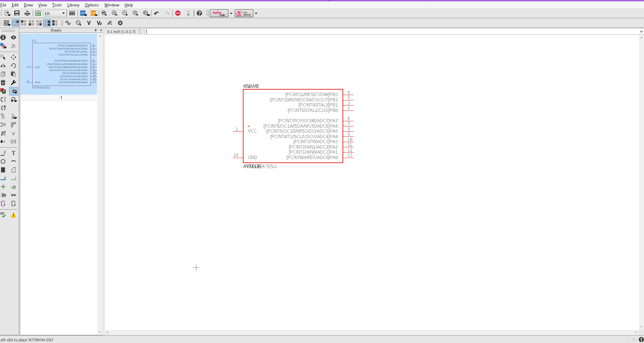Click the red Stop command icon
Screen dimensions: 644x343
pyautogui.click(x=178, y=13)
